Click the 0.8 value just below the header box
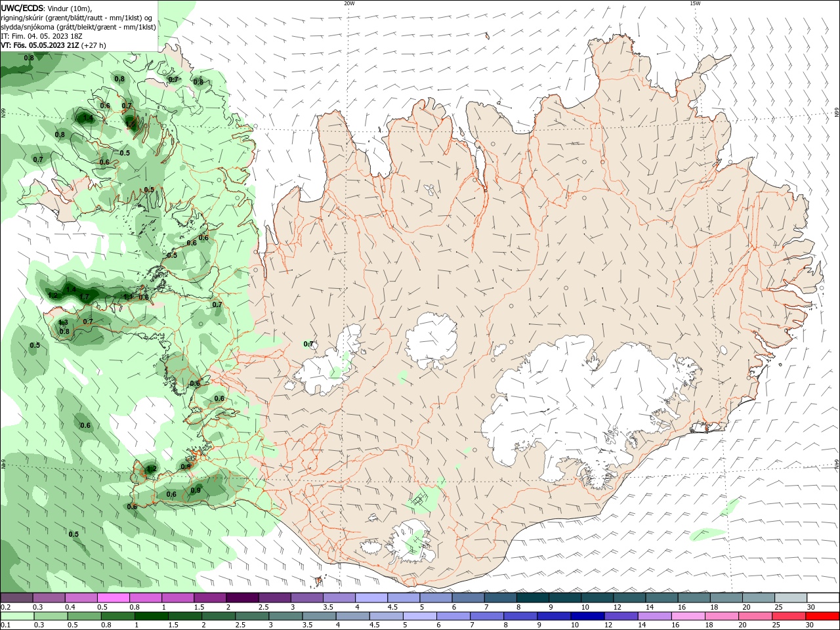Viewport: 840px width, 630px height. pos(29,58)
